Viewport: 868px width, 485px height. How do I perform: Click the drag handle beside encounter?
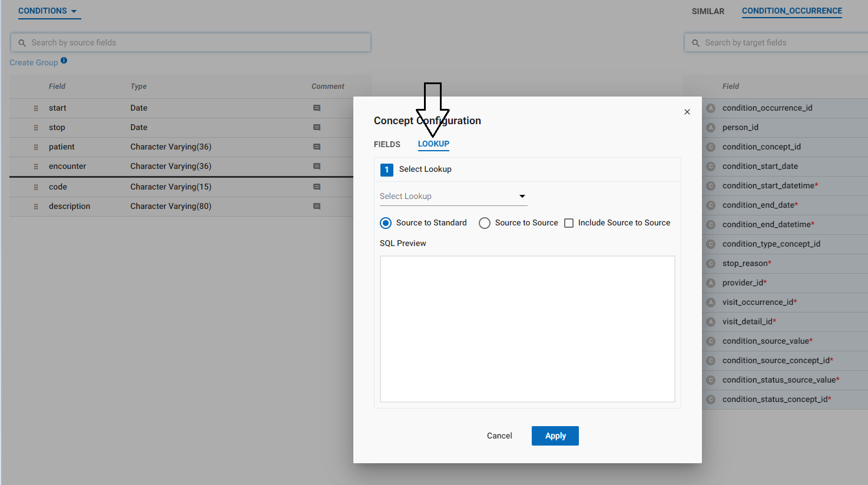pyautogui.click(x=36, y=166)
